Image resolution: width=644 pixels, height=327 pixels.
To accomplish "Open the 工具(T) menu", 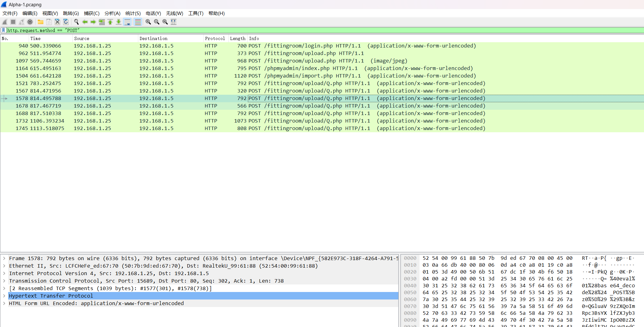I will 196,13.
